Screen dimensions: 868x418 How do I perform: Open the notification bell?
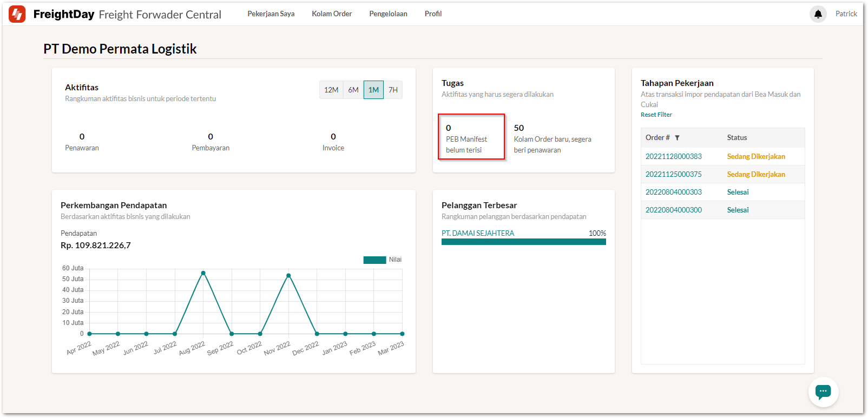(x=818, y=14)
